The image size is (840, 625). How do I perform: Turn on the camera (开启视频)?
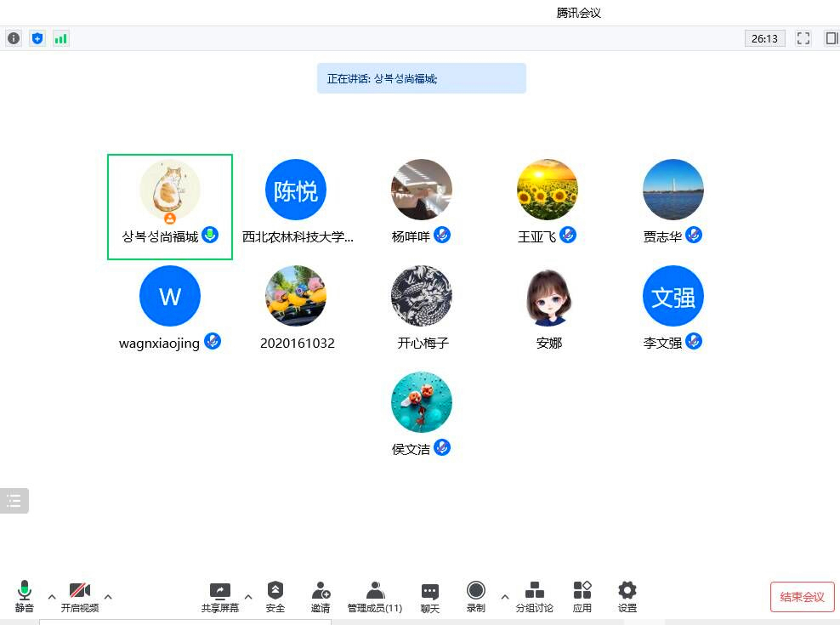80,596
